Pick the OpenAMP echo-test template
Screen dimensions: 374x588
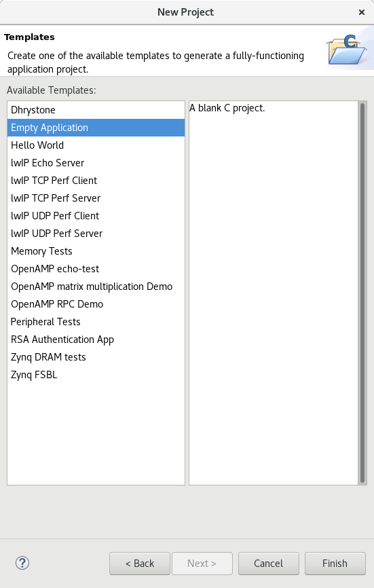coord(96,268)
